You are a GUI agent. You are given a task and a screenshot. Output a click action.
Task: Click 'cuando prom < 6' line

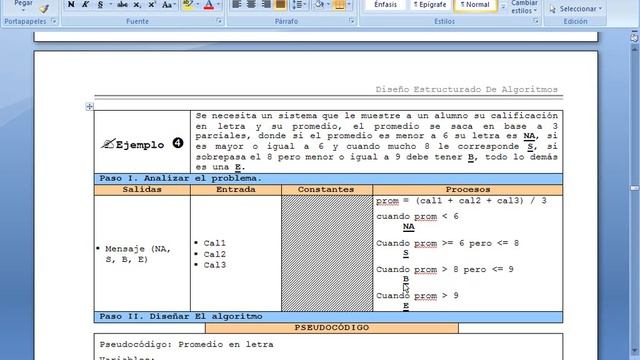(x=418, y=216)
